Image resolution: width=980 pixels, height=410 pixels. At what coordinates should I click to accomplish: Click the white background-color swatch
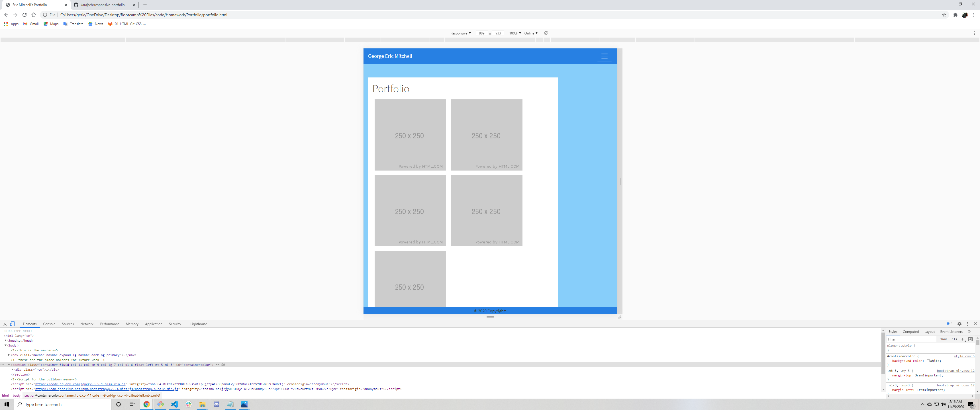coord(928,360)
